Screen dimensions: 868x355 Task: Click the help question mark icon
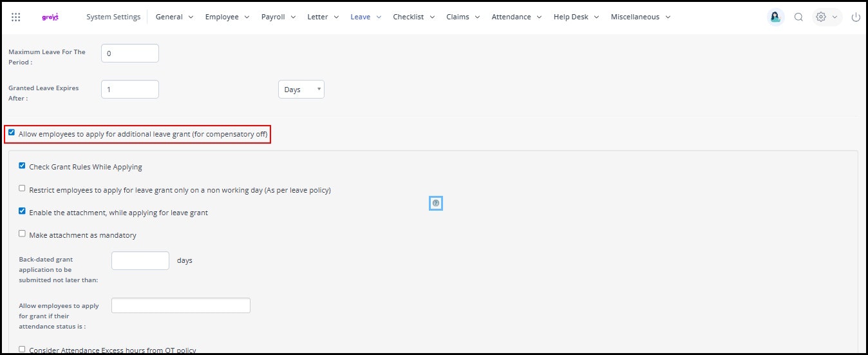click(x=436, y=203)
